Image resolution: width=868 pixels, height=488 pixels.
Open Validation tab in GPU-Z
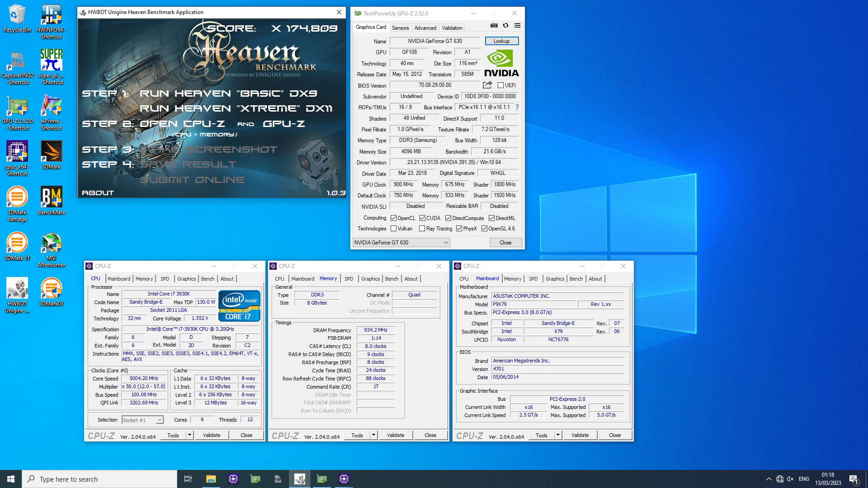coord(452,28)
